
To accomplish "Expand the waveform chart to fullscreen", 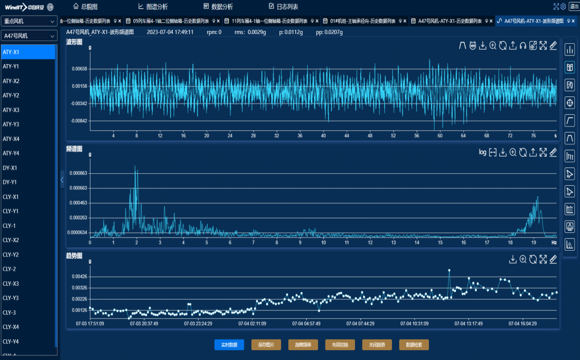I will 543,46.
